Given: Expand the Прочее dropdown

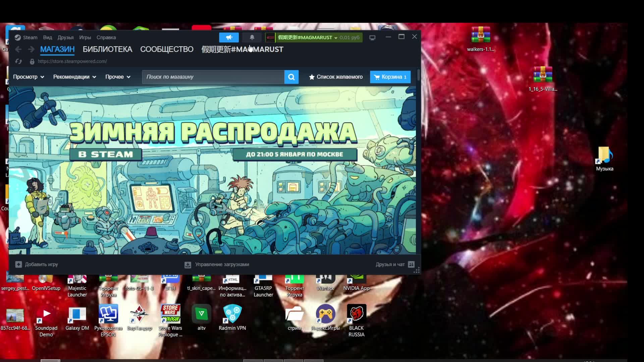Looking at the screenshot, I should (118, 77).
